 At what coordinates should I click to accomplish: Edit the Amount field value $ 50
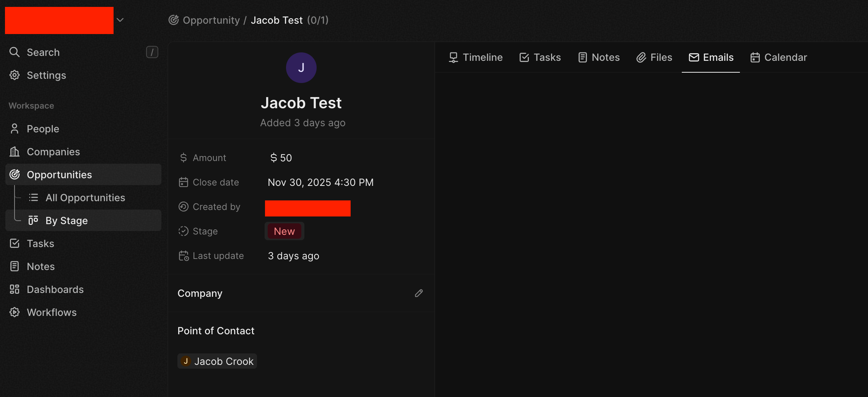281,158
